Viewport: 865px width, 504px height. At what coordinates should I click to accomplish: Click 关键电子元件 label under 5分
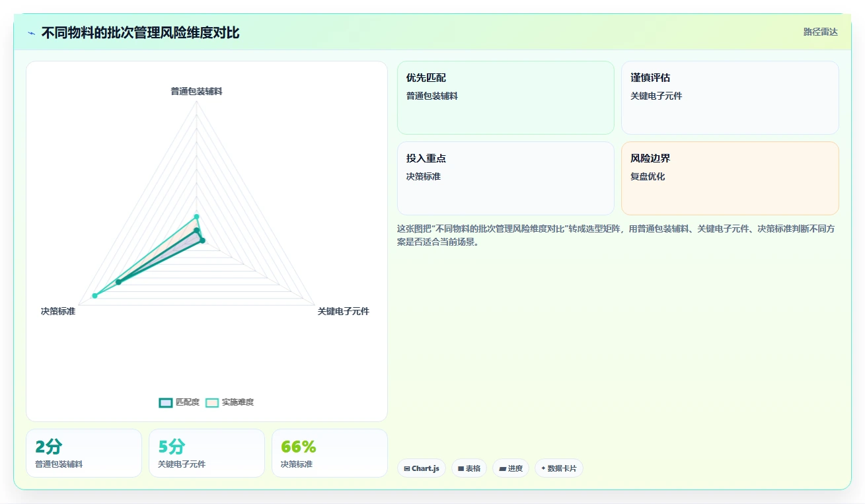pyautogui.click(x=182, y=464)
